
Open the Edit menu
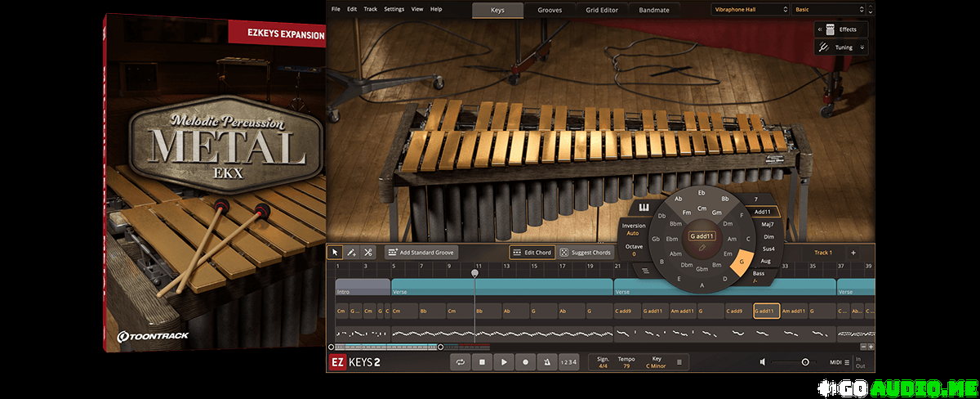coord(352,9)
